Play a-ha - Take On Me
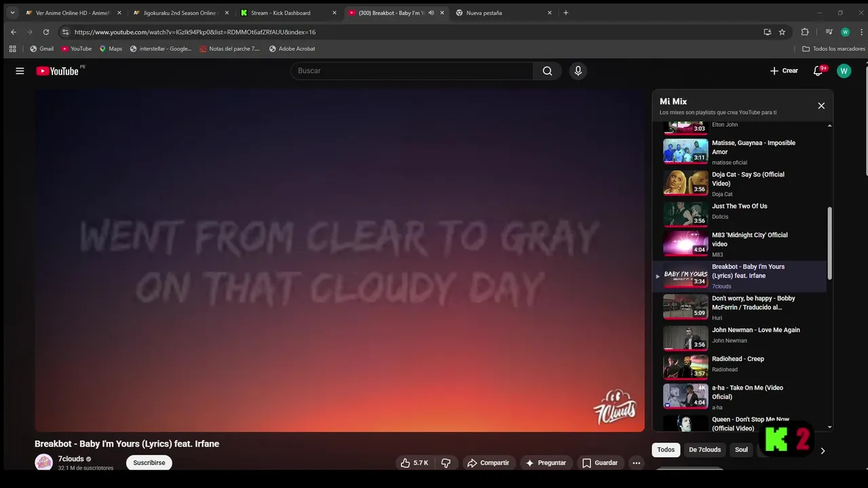Viewport: 868px width, 488px height. [739, 397]
